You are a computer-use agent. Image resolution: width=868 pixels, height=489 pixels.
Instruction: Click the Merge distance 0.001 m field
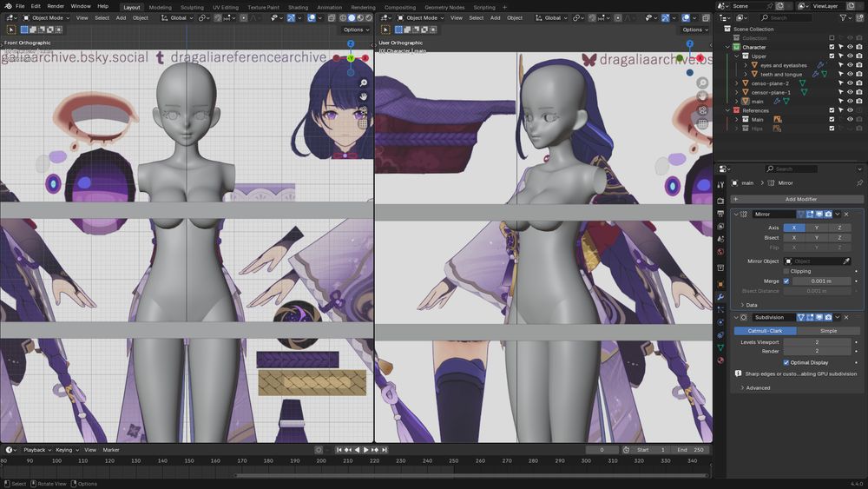tap(821, 281)
